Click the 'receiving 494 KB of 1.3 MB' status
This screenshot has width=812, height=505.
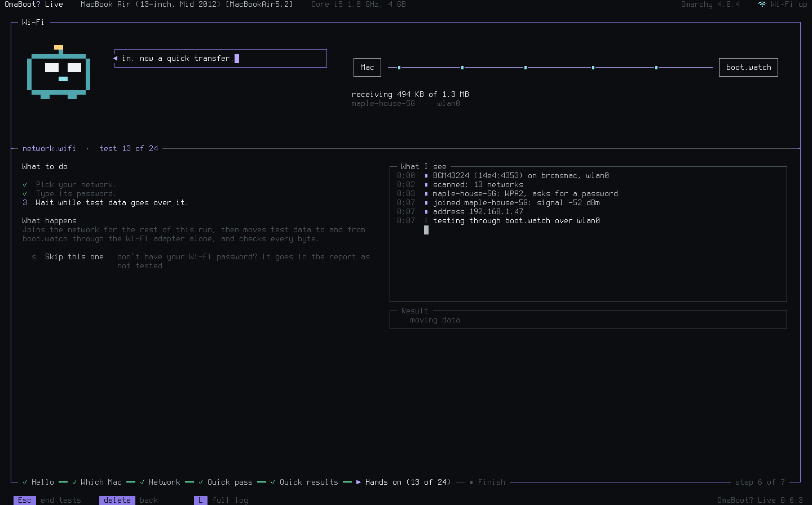[411, 95]
